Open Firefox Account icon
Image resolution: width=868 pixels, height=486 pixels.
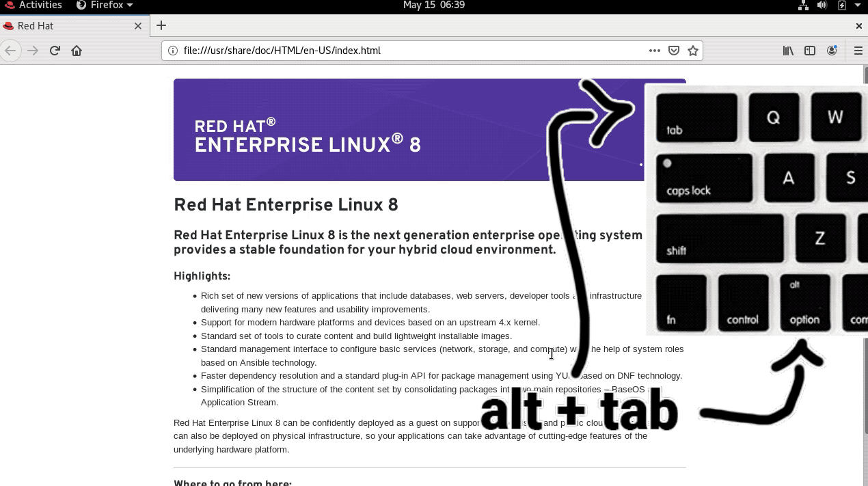point(832,51)
